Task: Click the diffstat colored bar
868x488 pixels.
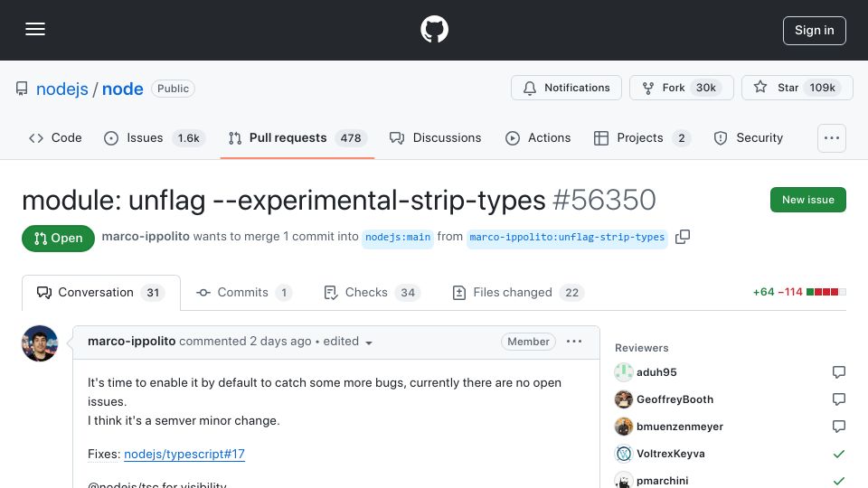Action: (x=826, y=292)
